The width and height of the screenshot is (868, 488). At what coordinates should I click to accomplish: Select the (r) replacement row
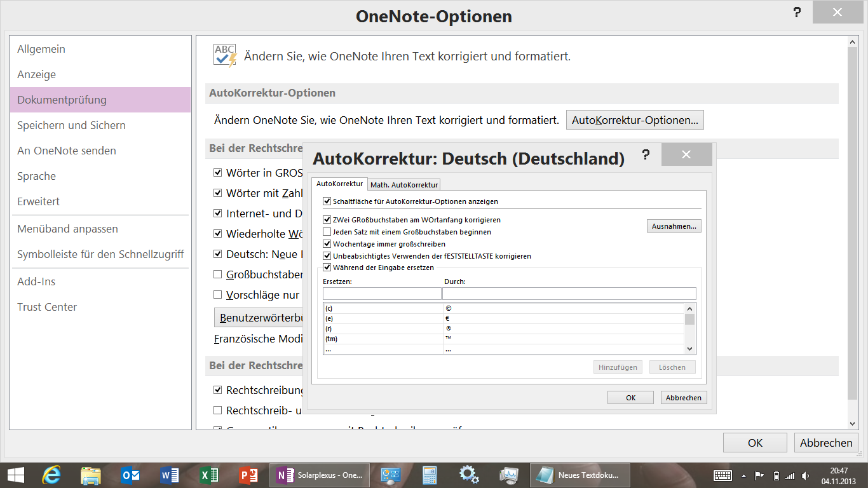[503, 329]
